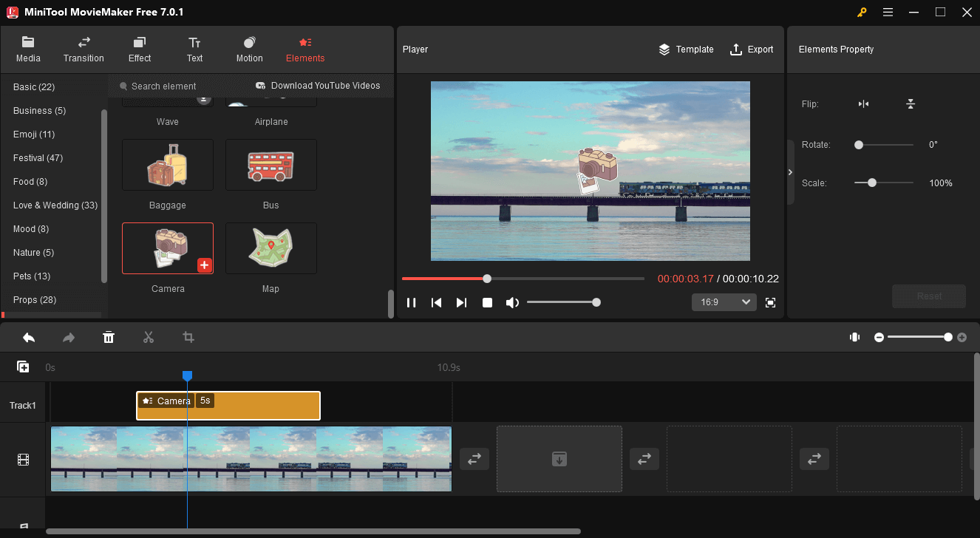
Task: Click the key icon in title bar
Action: coord(862,12)
